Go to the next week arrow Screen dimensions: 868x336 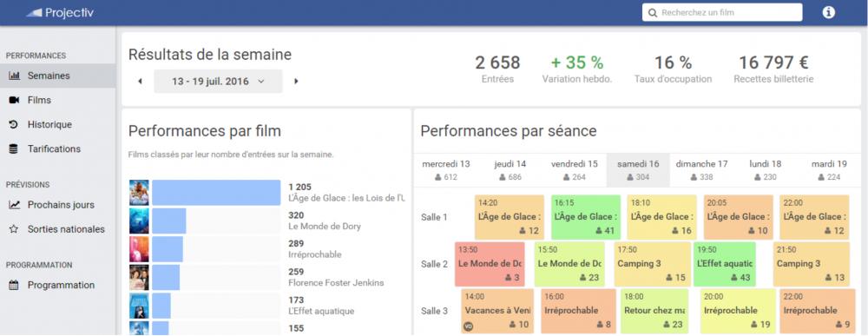click(x=296, y=82)
